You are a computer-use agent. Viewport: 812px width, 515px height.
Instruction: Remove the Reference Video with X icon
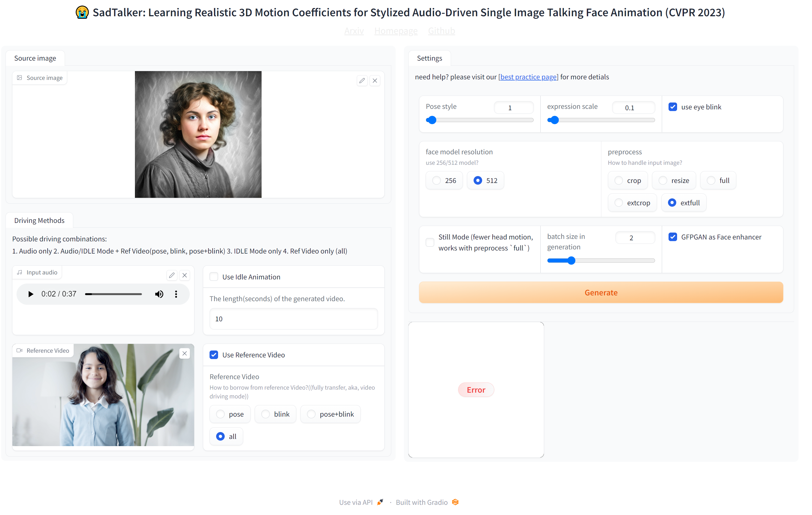tap(184, 353)
